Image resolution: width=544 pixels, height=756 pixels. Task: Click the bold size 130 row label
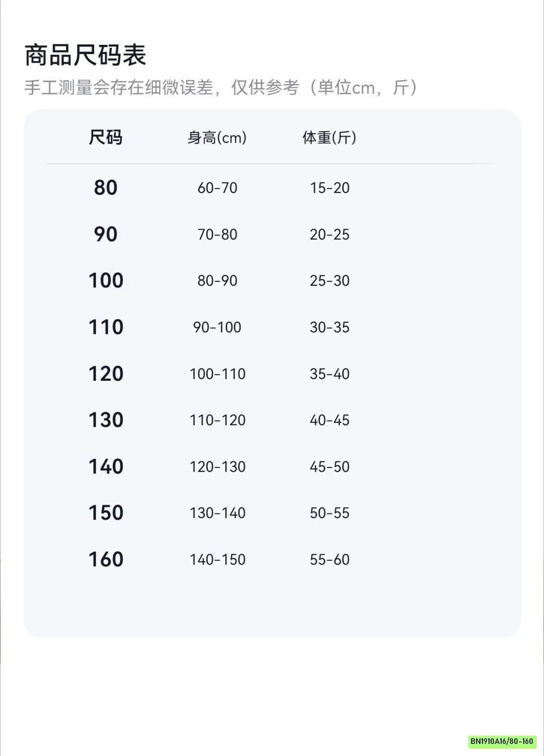click(x=106, y=420)
